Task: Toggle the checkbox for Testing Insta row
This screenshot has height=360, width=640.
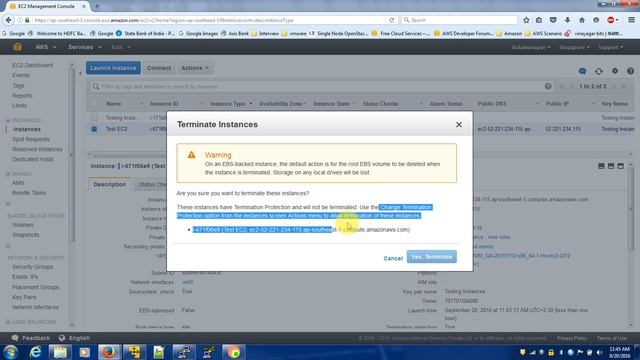Action: pyautogui.click(x=94, y=118)
